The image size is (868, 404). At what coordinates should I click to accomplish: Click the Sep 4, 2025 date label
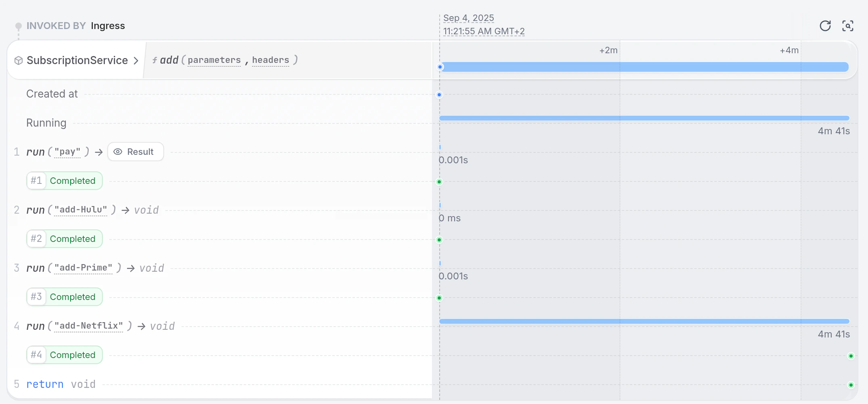coord(469,18)
